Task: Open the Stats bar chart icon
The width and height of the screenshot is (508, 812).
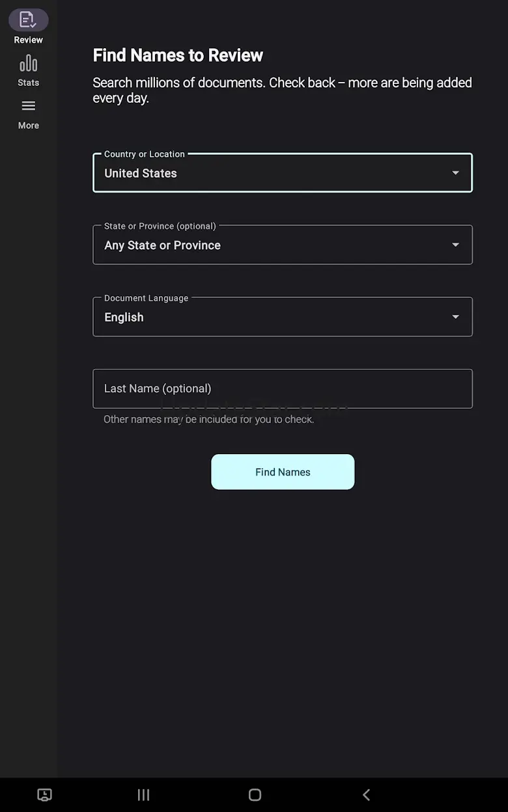Action: point(28,63)
